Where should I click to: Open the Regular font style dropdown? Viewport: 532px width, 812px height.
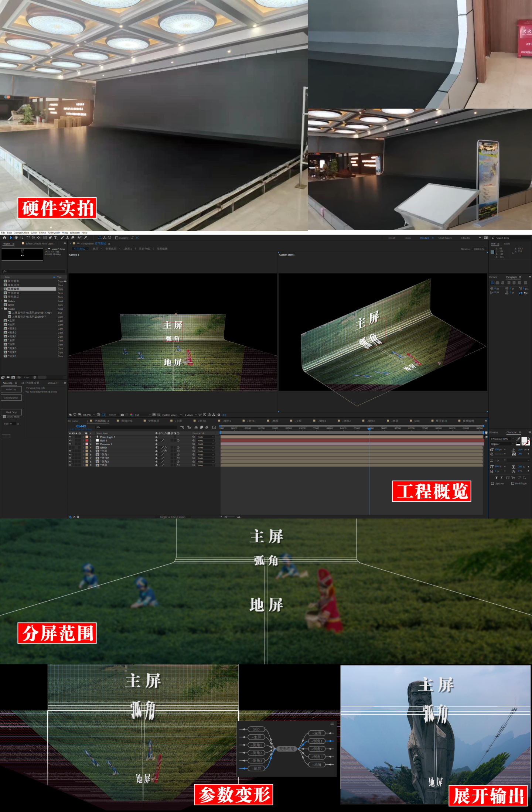[502, 444]
